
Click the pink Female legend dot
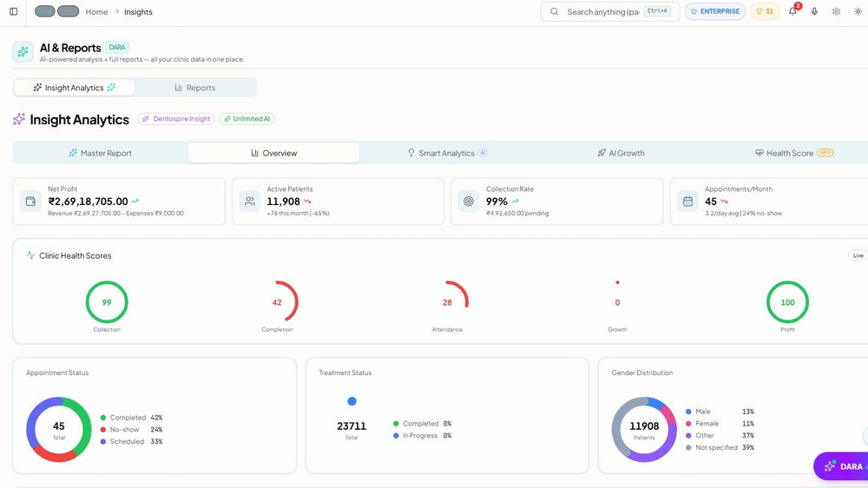[688, 423]
